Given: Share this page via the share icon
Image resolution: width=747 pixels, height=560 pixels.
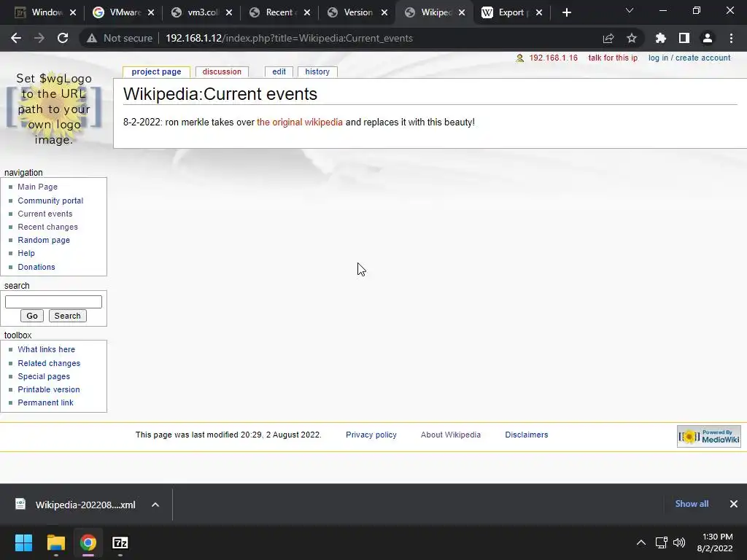Looking at the screenshot, I should tap(608, 38).
